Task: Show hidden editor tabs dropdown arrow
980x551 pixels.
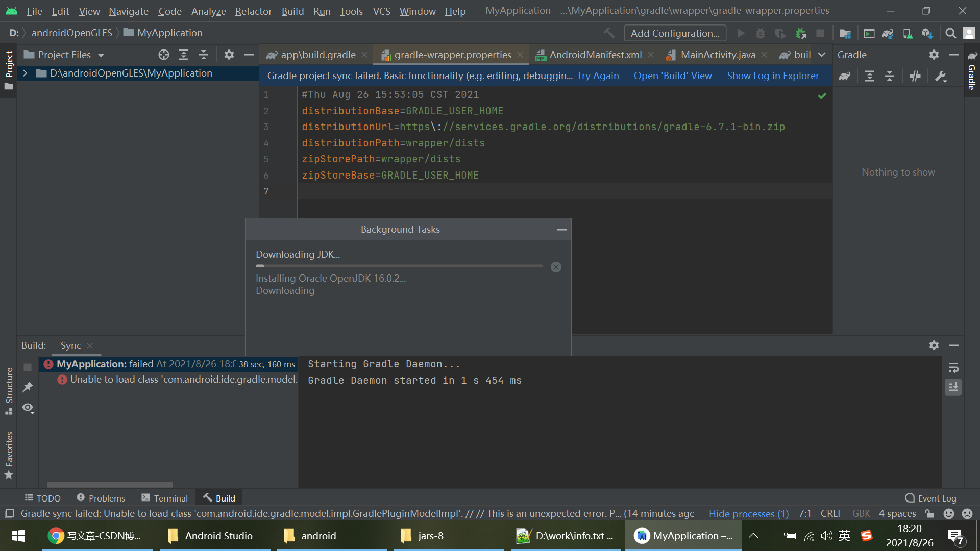Action: click(822, 55)
